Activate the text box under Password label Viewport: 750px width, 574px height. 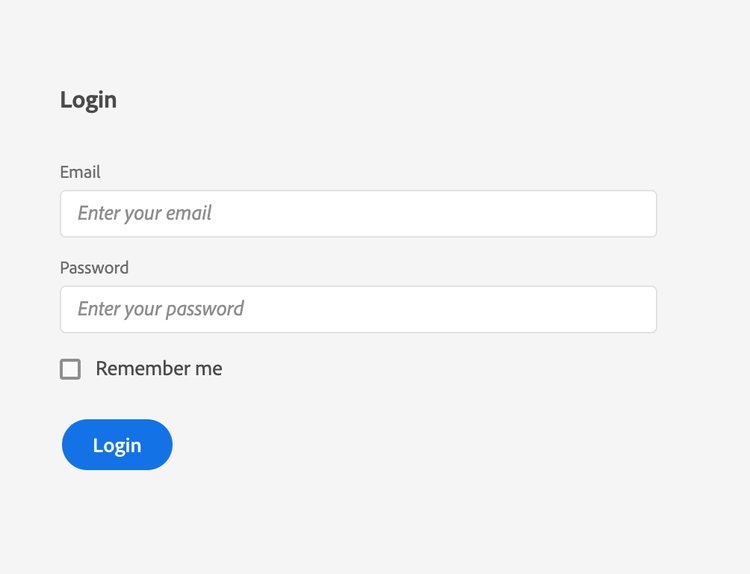[x=358, y=309]
